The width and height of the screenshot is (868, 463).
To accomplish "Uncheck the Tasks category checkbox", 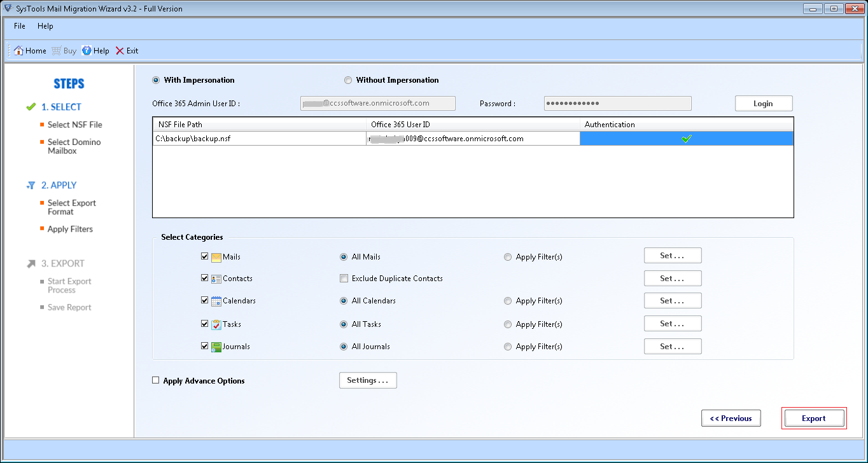I will 205,324.
